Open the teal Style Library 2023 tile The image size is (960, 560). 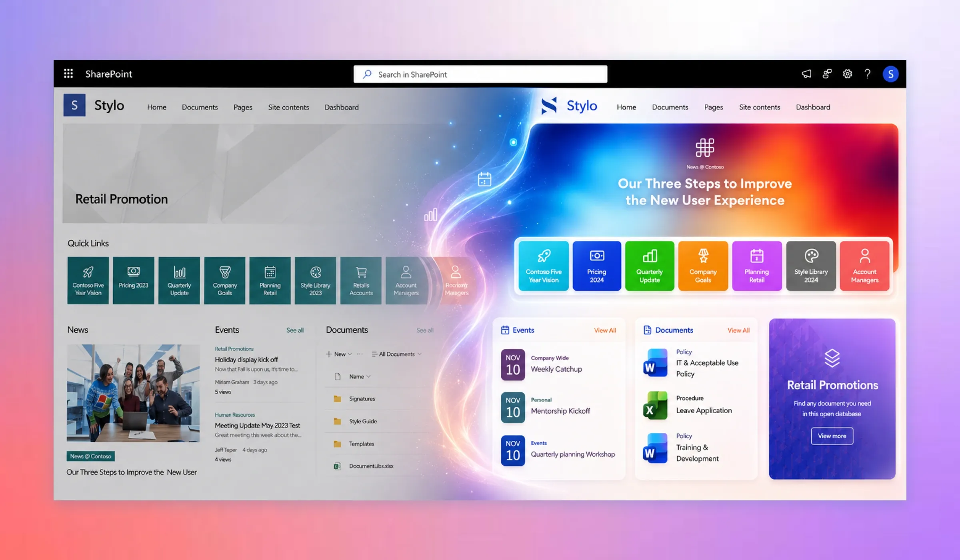(316, 280)
